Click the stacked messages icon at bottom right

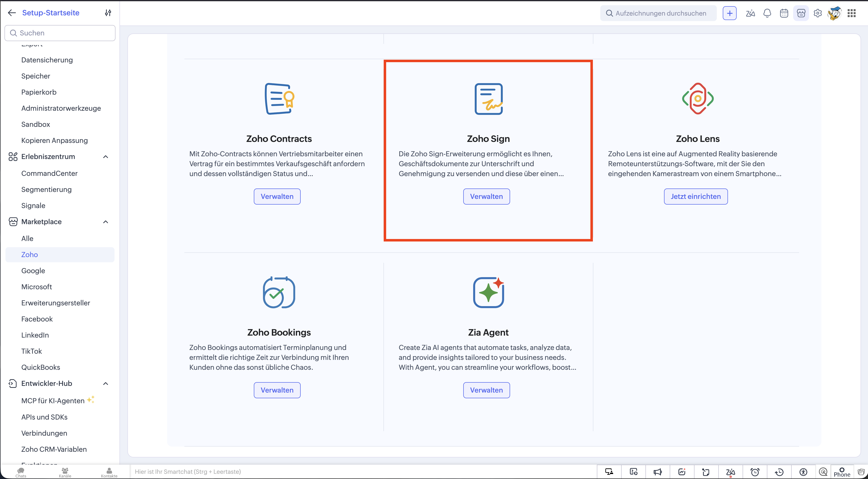coord(861,472)
